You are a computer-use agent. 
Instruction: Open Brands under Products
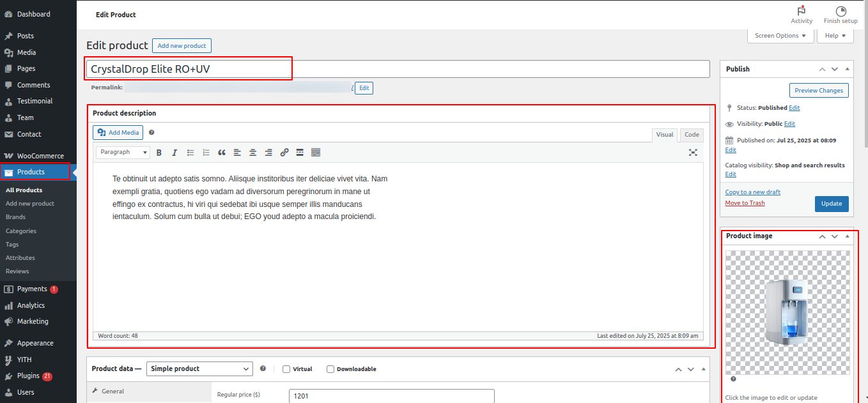point(15,217)
